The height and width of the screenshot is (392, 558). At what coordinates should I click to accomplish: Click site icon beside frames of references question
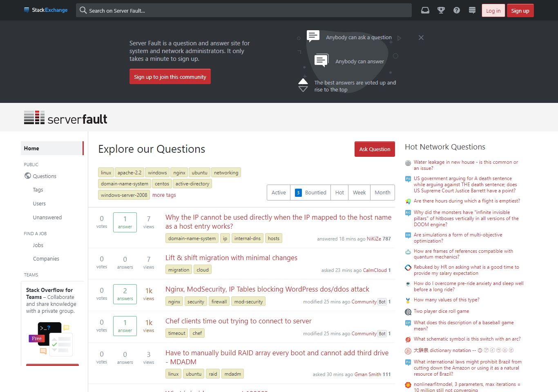(x=408, y=252)
